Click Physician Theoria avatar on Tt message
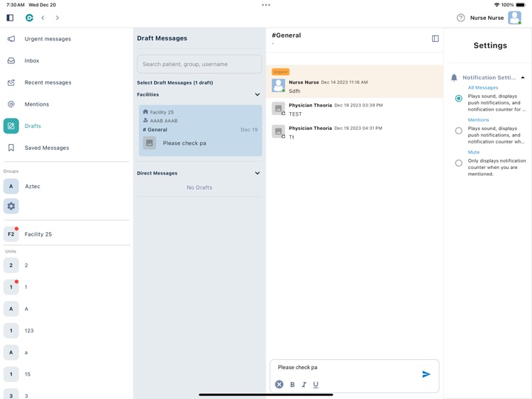This screenshot has width=532, height=399. pos(279,131)
